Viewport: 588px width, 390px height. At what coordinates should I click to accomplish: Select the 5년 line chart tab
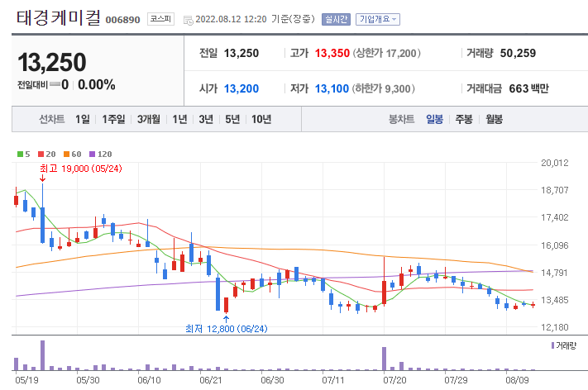[x=232, y=119]
